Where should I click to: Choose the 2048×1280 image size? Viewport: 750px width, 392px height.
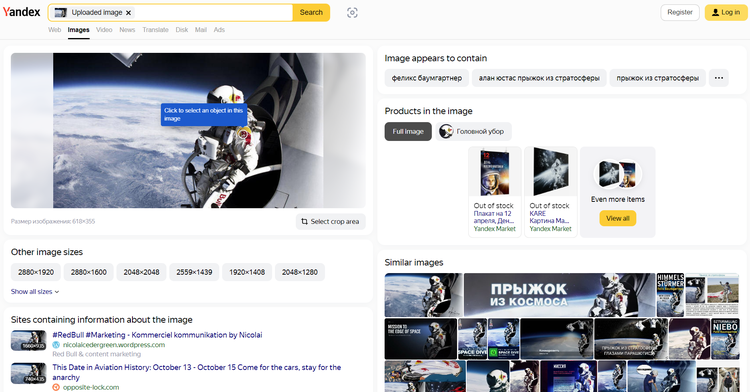[299, 272]
